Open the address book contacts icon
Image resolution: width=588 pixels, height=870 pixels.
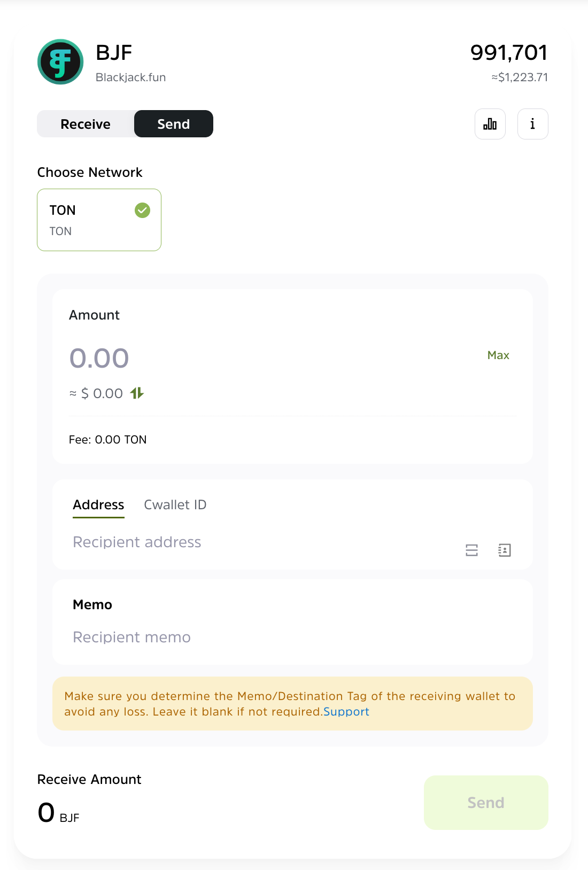click(504, 550)
